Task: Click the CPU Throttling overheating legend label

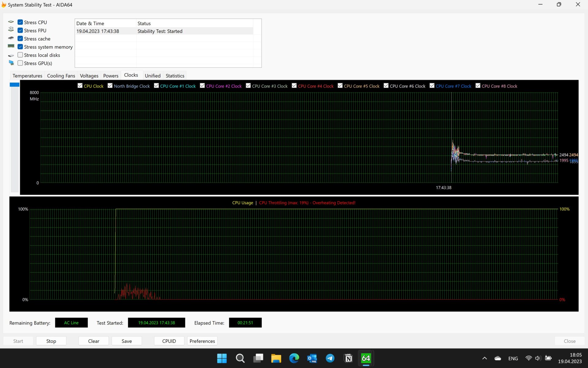Action: pos(307,203)
